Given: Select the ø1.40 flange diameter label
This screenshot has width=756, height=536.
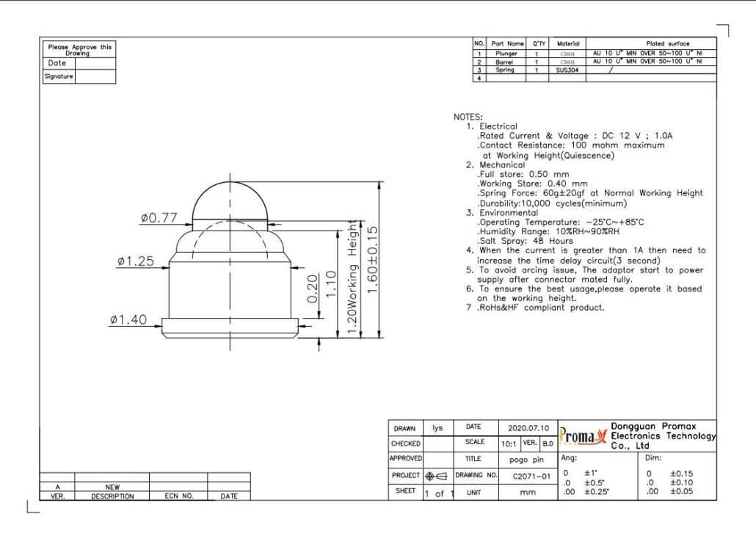Looking at the screenshot, I should pos(128,319).
